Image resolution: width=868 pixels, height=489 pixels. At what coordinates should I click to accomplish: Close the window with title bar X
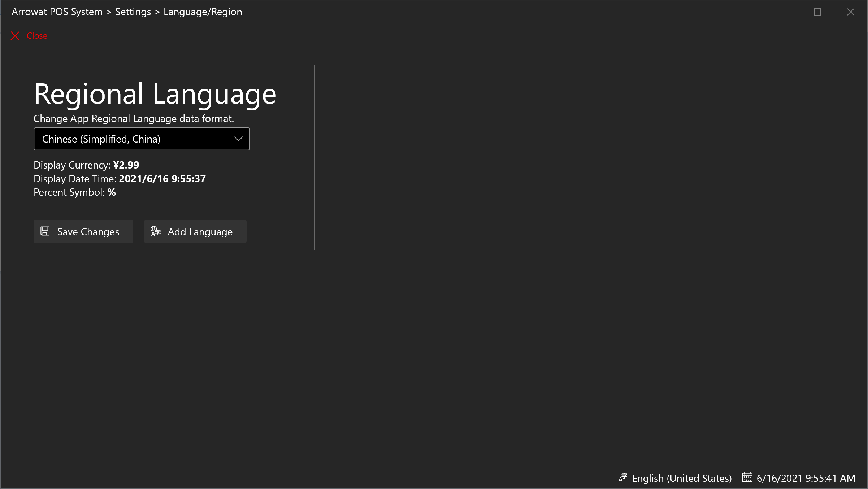click(x=851, y=12)
